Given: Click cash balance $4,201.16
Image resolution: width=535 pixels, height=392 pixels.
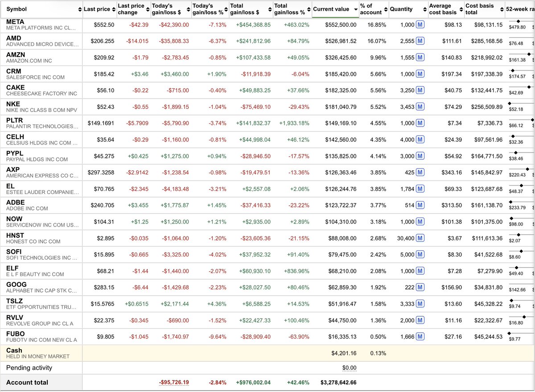Looking at the screenshot, I should pos(344,353).
